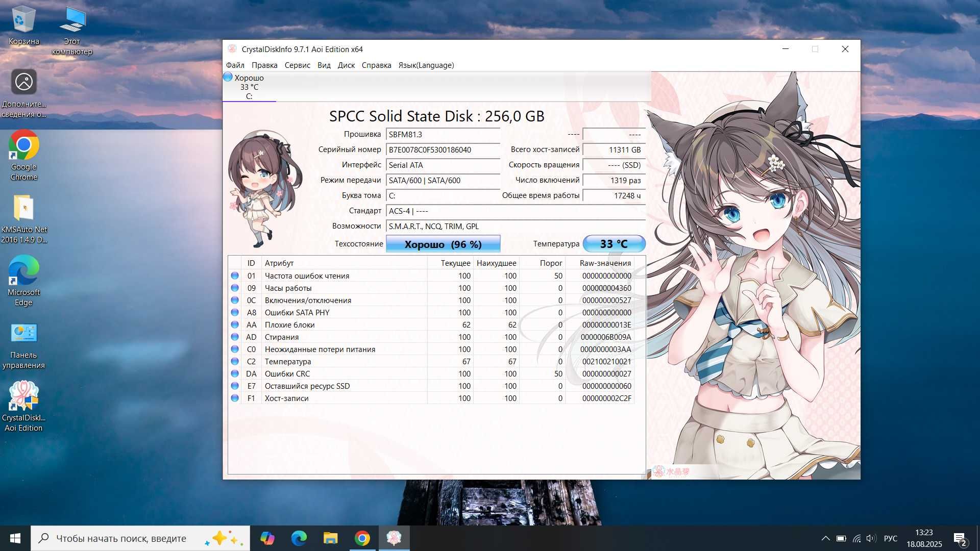
Task: Select the Оставшийся ресурс SSD attribute name
Action: [307, 386]
